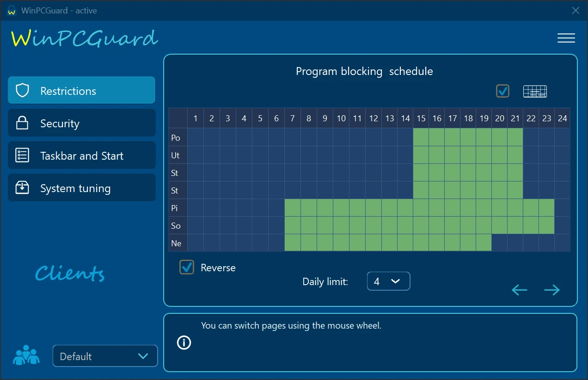This screenshot has width=588, height=380.
Task: Click the list icon beside Taskbar and Start
Action: point(22,156)
